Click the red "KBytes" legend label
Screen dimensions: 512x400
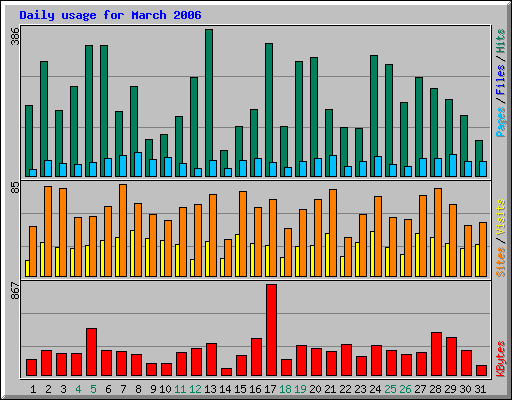tap(500, 359)
